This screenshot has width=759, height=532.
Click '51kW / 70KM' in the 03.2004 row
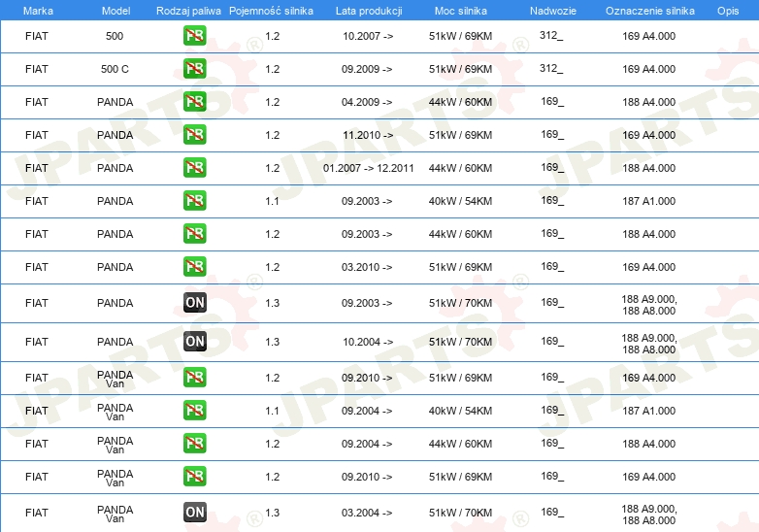tap(460, 513)
